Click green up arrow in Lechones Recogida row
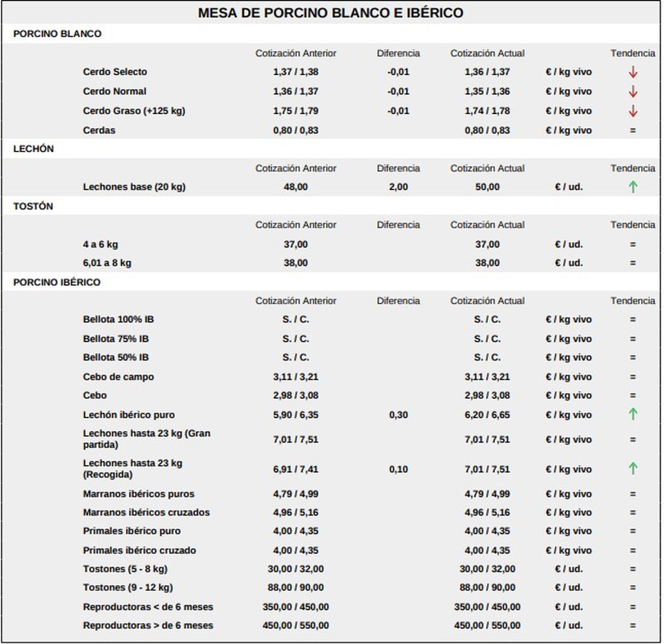 (632, 468)
